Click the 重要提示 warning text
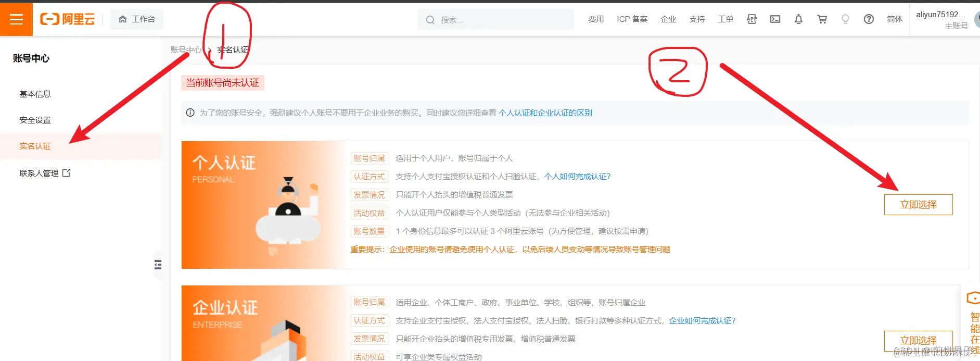This screenshot has width=980, height=361. point(511,250)
